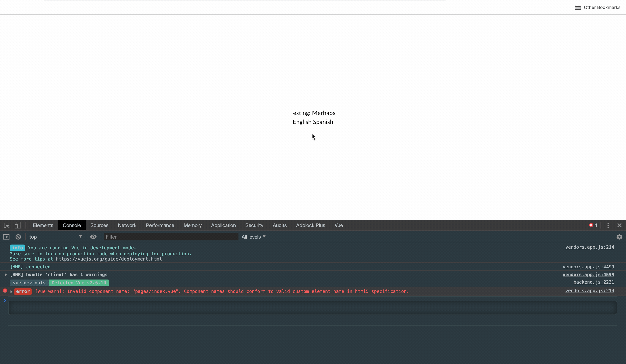The width and height of the screenshot is (626, 364).
Task: Click the create live expression eye icon
Action: 93,237
